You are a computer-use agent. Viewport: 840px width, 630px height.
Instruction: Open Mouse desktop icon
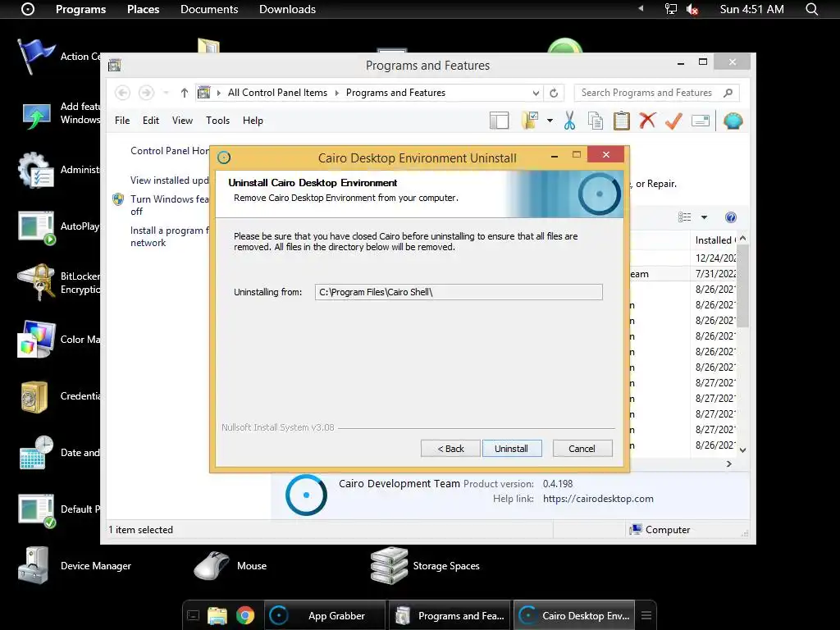[231, 566]
